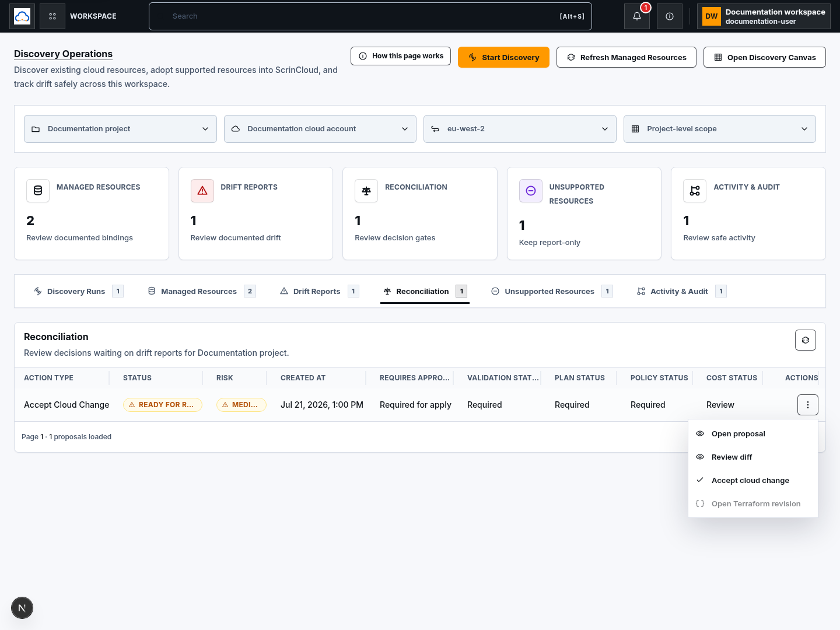Image resolution: width=840 pixels, height=630 pixels.
Task: Click the Accept Cloud Change cell
Action: pyautogui.click(x=66, y=405)
